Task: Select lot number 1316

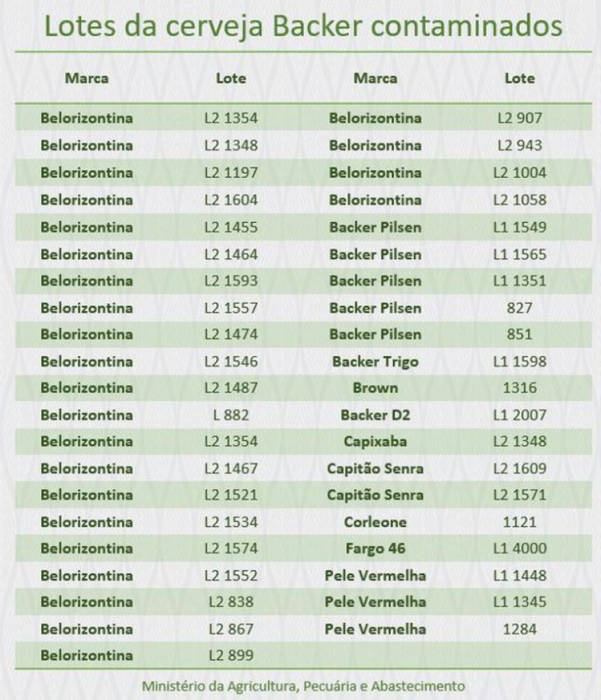Action: click(520, 388)
